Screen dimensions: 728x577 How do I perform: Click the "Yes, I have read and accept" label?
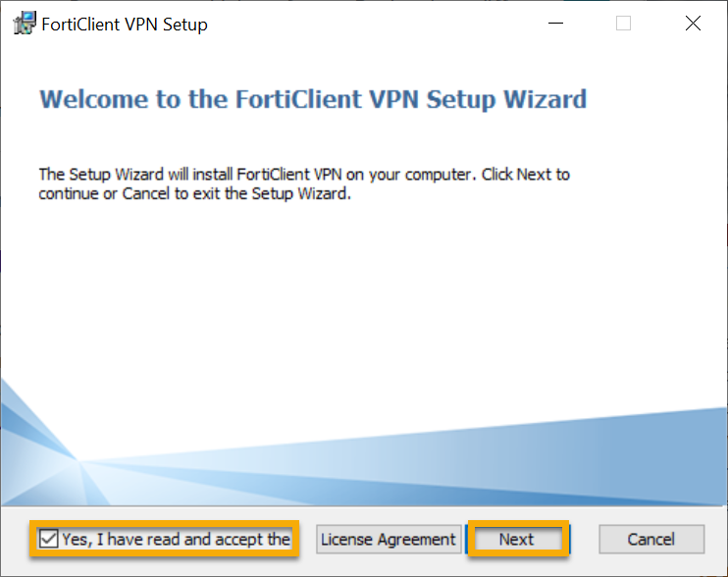(177, 539)
